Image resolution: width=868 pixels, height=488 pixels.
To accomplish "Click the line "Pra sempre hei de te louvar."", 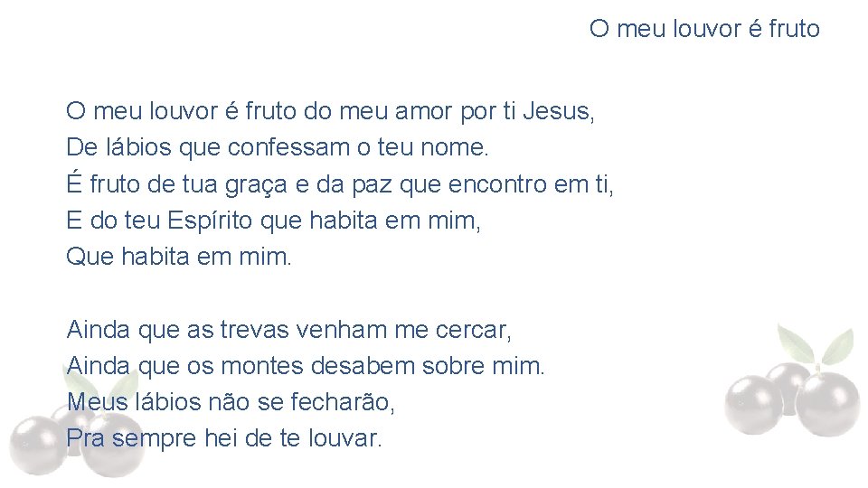I will click(x=224, y=438).
